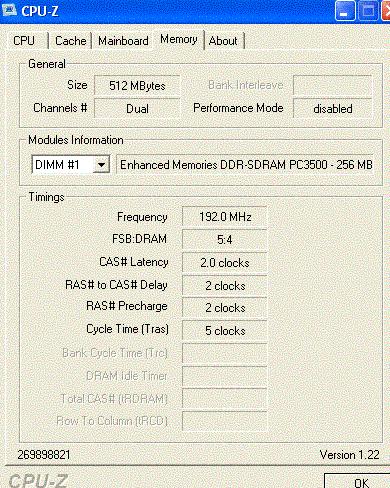Click the empty Row To Column field

click(x=225, y=421)
